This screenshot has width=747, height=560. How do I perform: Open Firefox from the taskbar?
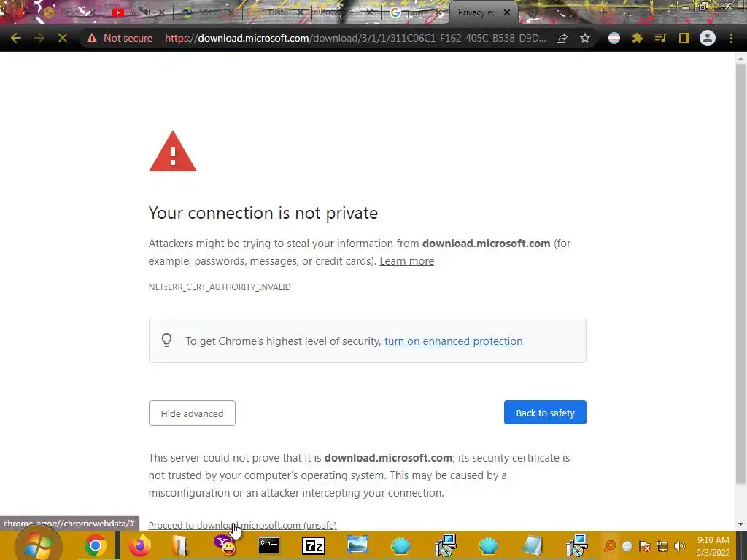(139, 545)
